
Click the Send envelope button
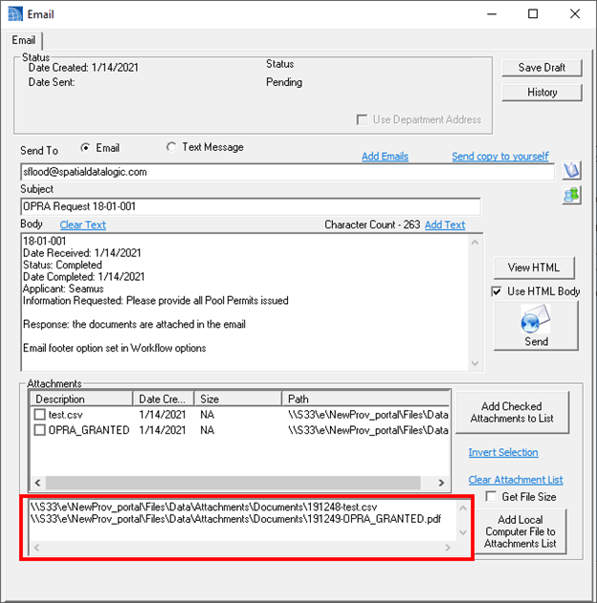tap(536, 326)
